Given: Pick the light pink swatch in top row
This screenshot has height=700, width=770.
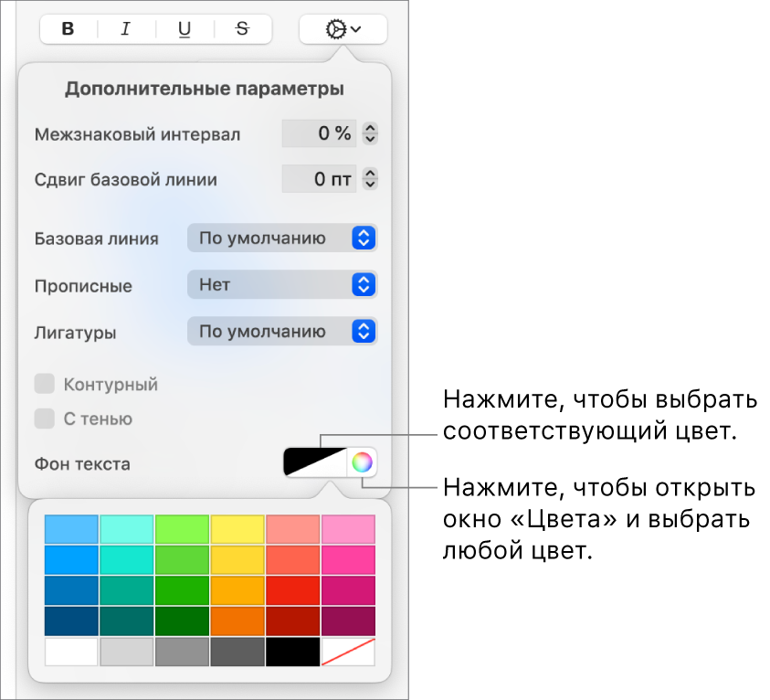Looking at the screenshot, I should point(348,529).
